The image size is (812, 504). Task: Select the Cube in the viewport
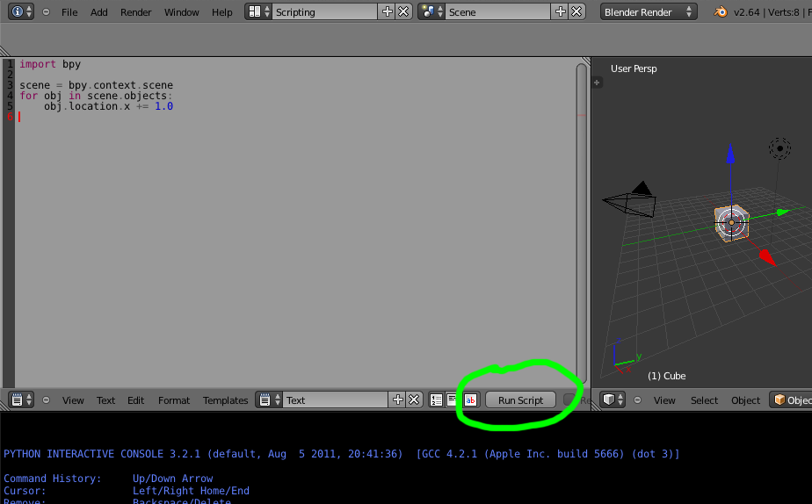pyautogui.click(x=731, y=223)
